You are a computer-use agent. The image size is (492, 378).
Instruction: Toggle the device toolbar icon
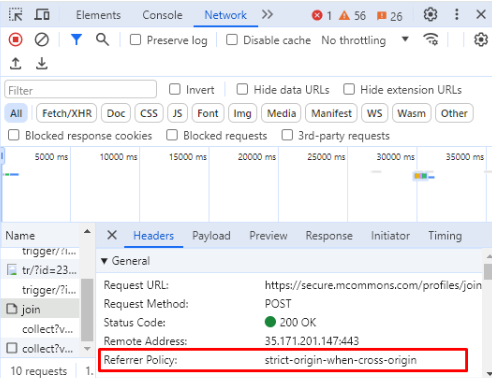(x=42, y=15)
